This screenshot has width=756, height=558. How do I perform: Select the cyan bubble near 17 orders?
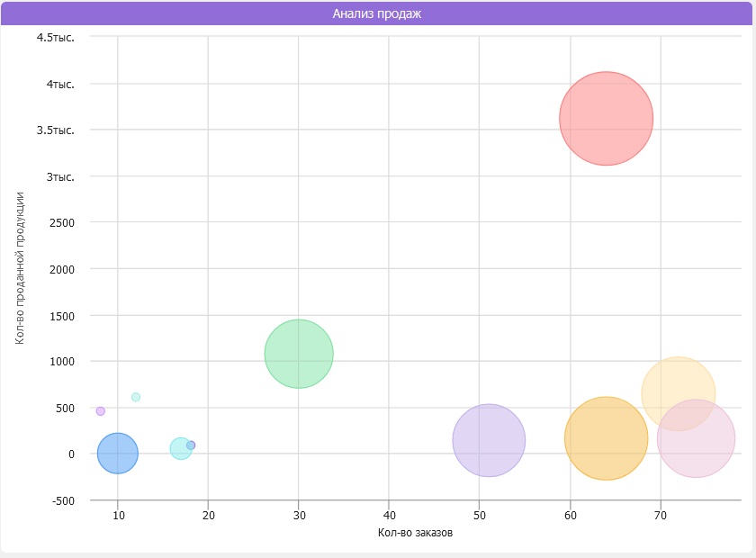181,448
